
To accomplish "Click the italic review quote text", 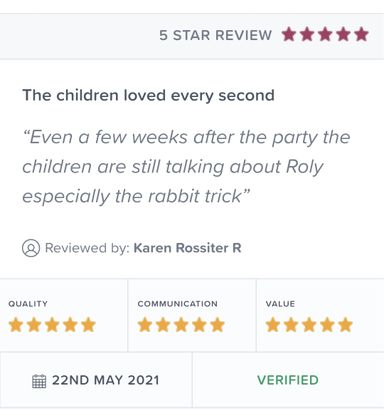I will [x=186, y=167].
